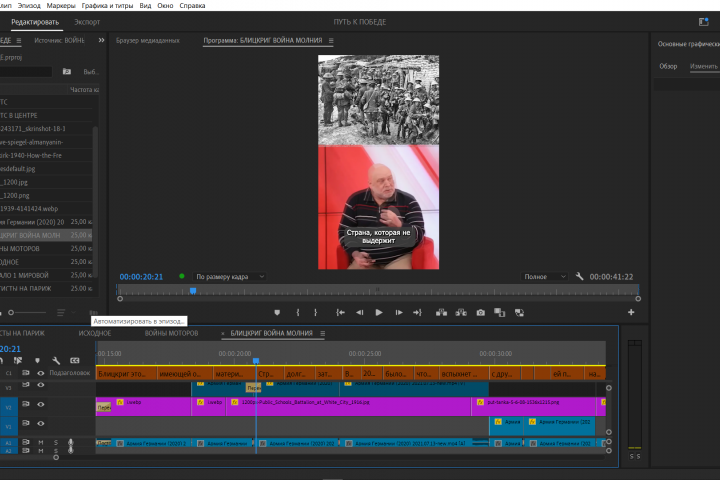This screenshot has width=720, height=480.
Task: Jump to the In point
Action: click(340, 312)
